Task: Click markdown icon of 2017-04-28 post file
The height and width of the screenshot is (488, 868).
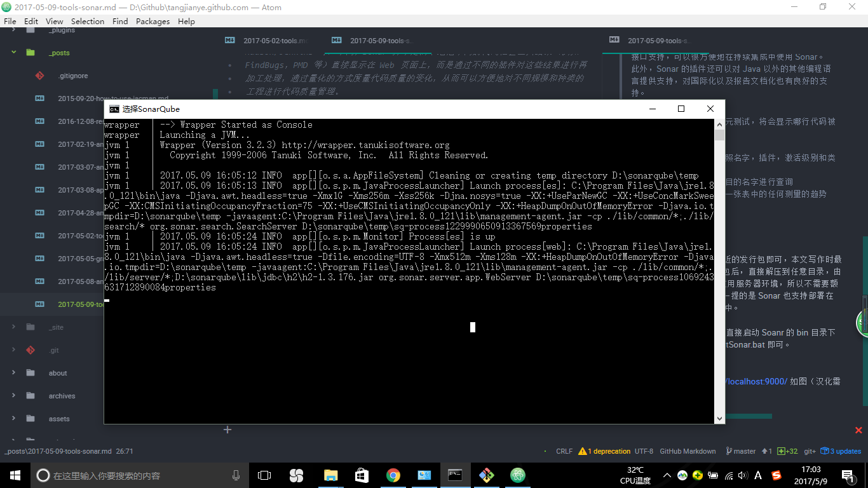Action: [x=39, y=213]
